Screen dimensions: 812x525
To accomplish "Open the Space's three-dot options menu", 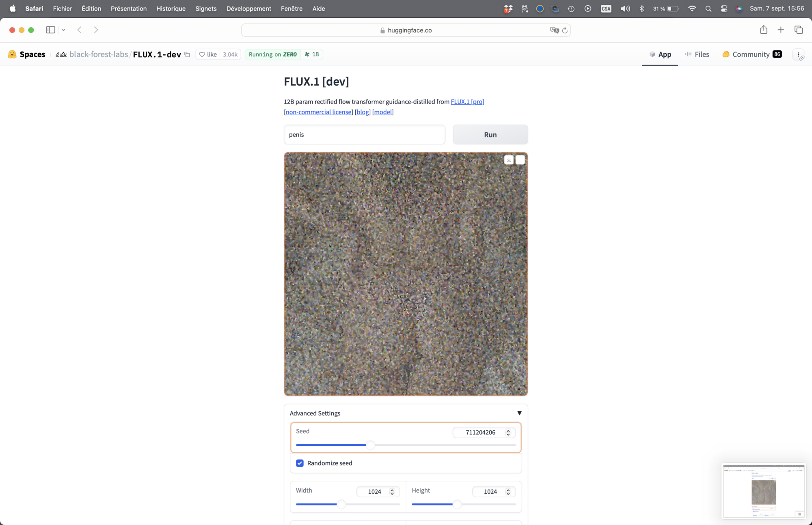I will coord(798,54).
